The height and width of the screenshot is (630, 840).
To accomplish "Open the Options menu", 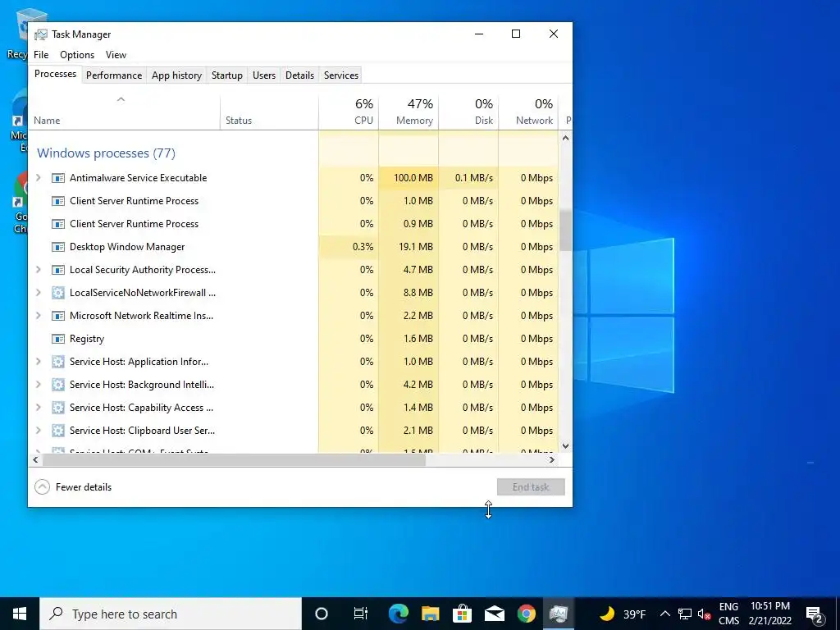I will (x=77, y=55).
